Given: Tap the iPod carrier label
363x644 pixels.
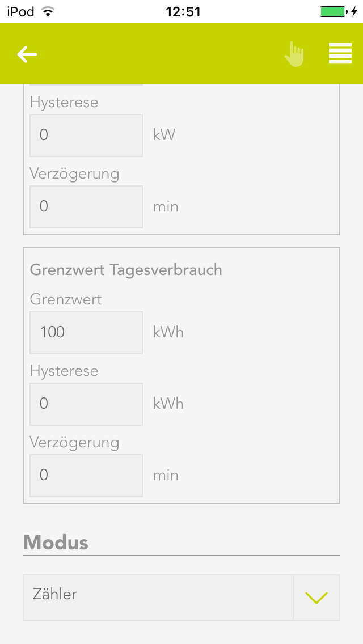Looking at the screenshot, I should coord(20,11).
